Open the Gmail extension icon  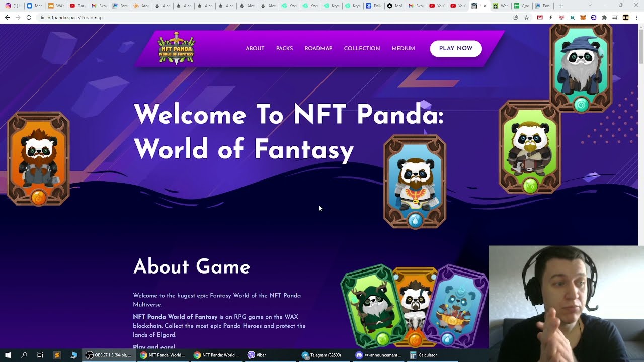[540, 17]
